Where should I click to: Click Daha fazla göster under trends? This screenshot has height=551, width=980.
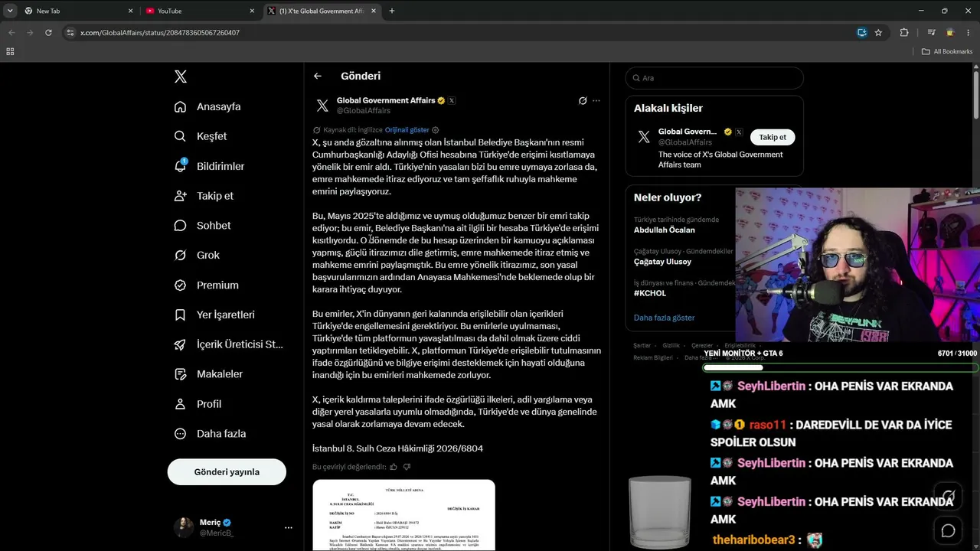click(665, 318)
